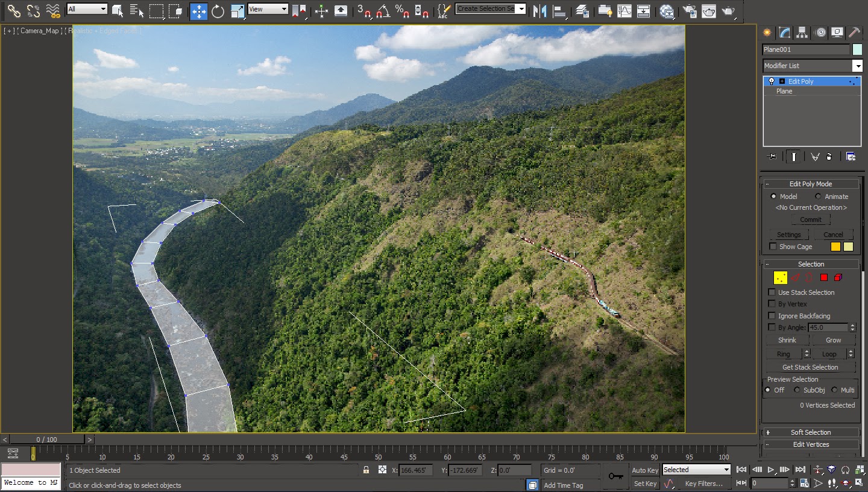868x492 pixels.
Task: Toggle the 3D Snaps button
Action: [363, 10]
